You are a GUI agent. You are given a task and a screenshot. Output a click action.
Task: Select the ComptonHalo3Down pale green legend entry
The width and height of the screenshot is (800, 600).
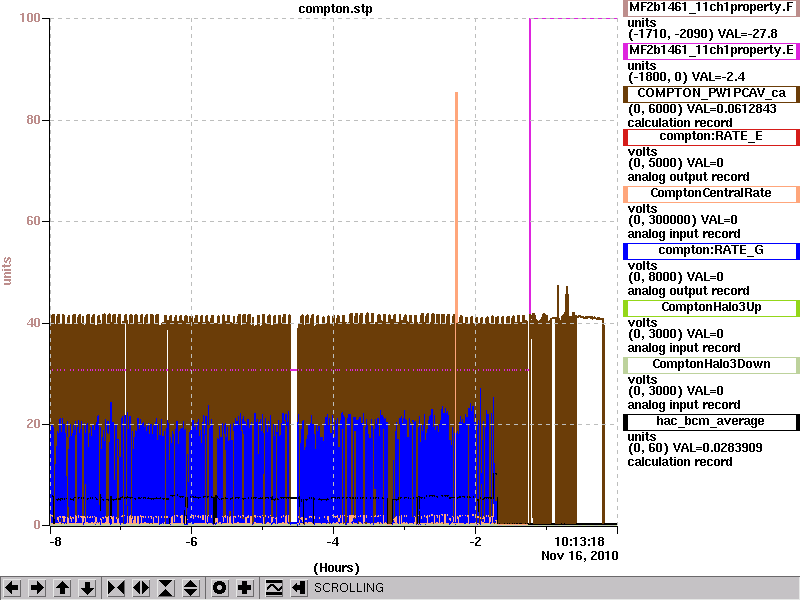(x=711, y=364)
